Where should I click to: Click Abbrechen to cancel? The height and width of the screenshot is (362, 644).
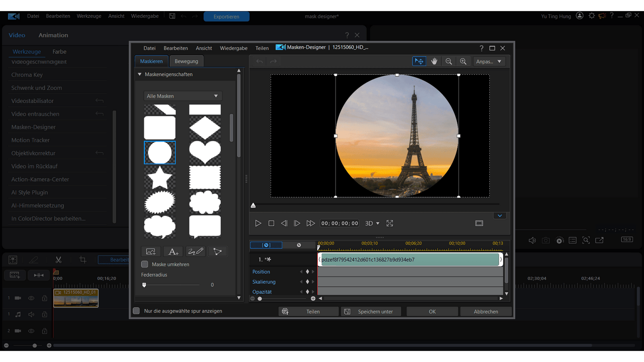click(486, 312)
